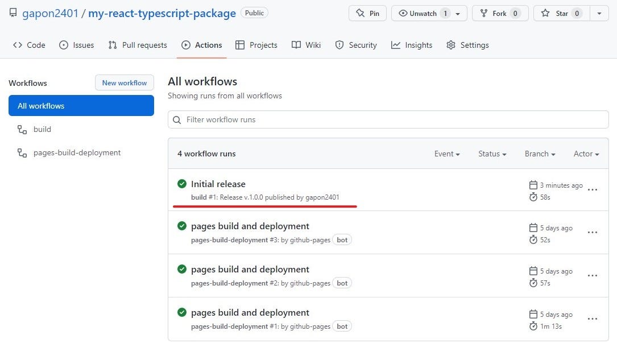
Task: Click the success icon for pages-build-deployment #1
Action: pos(182,312)
